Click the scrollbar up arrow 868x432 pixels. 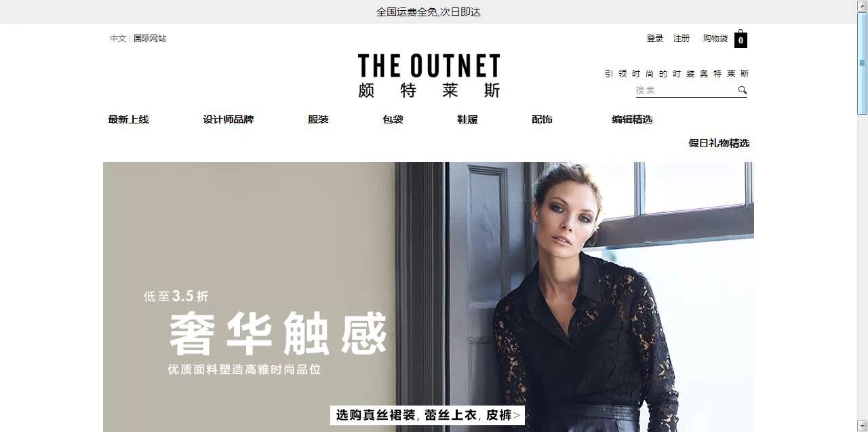tap(863, 5)
